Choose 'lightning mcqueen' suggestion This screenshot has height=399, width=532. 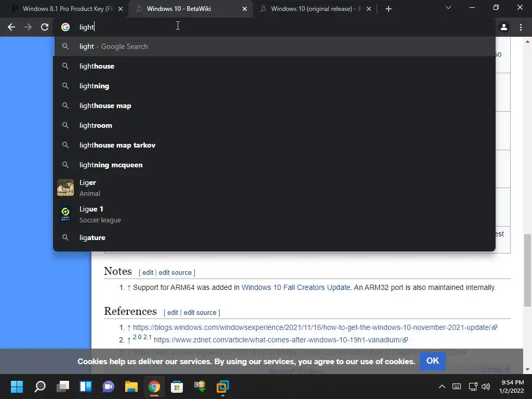(x=274, y=165)
